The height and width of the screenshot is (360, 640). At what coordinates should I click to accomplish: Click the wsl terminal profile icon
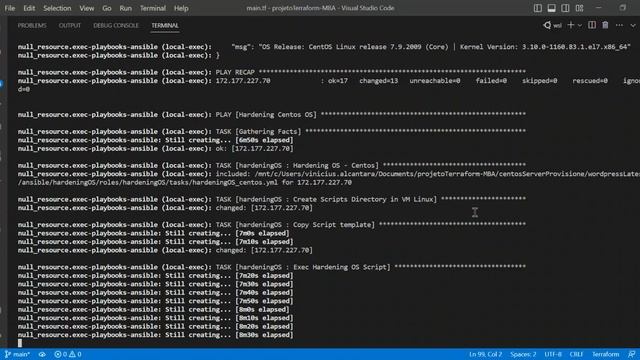click(x=552, y=25)
